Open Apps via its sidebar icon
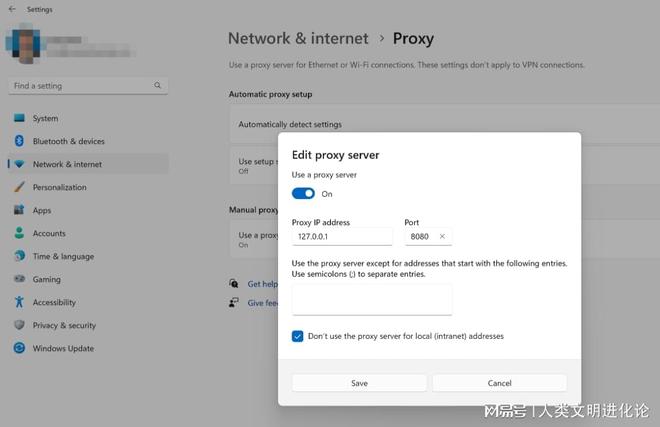This screenshot has width=660, height=427. 19,210
